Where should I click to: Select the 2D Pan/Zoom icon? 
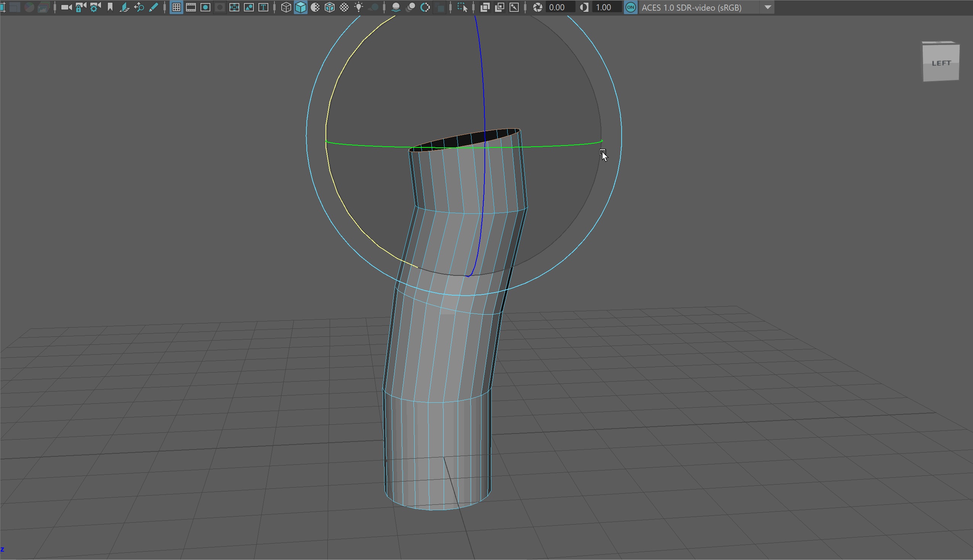[x=139, y=7]
